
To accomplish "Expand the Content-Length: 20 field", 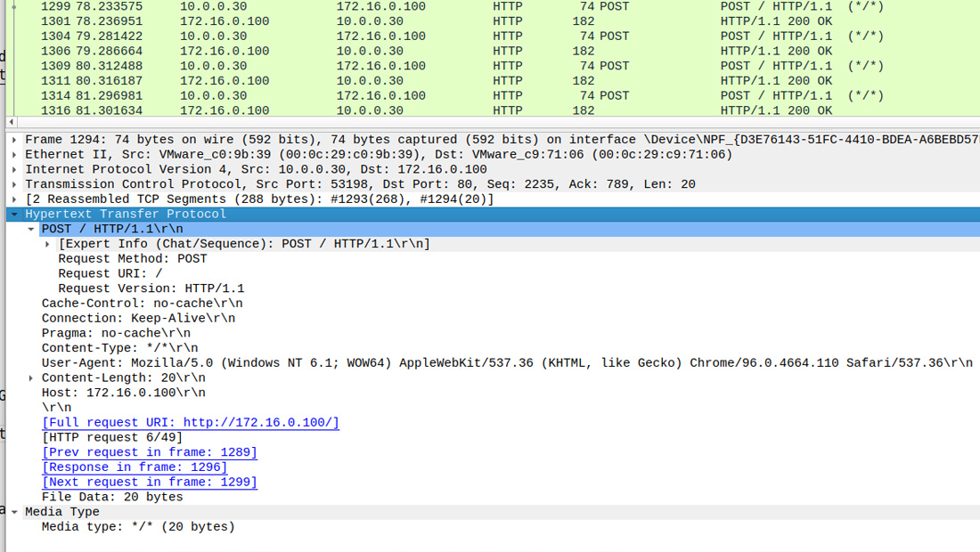I will [x=31, y=377].
